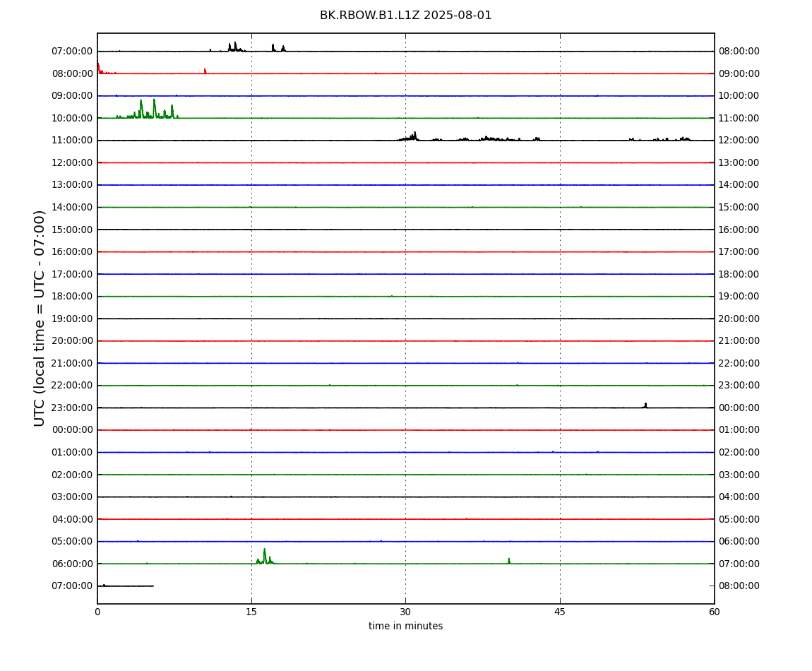Select the vertical axis label 'UTC (local time = UTC - 07:00)'
Image resolution: width=812 pixels, height=671 pixels.
coord(40,318)
